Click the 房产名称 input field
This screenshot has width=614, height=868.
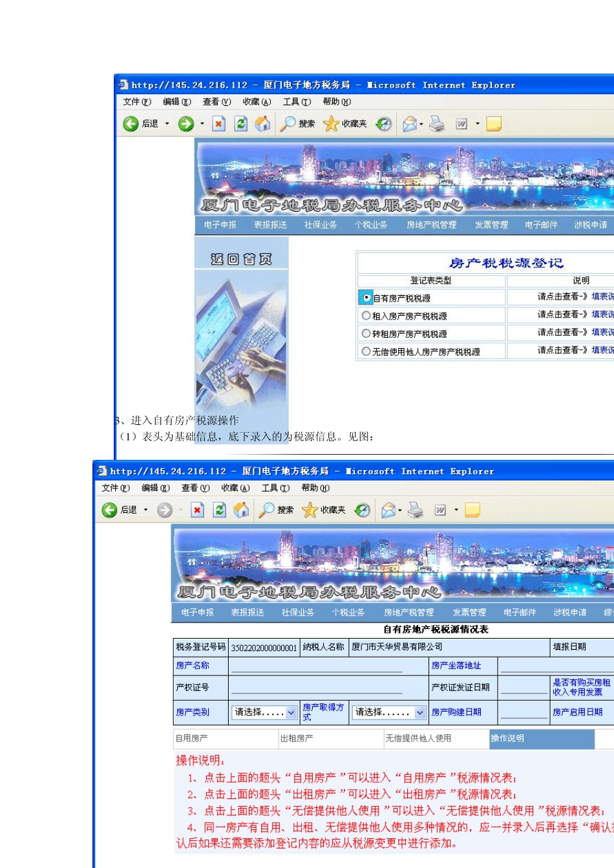(x=317, y=666)
